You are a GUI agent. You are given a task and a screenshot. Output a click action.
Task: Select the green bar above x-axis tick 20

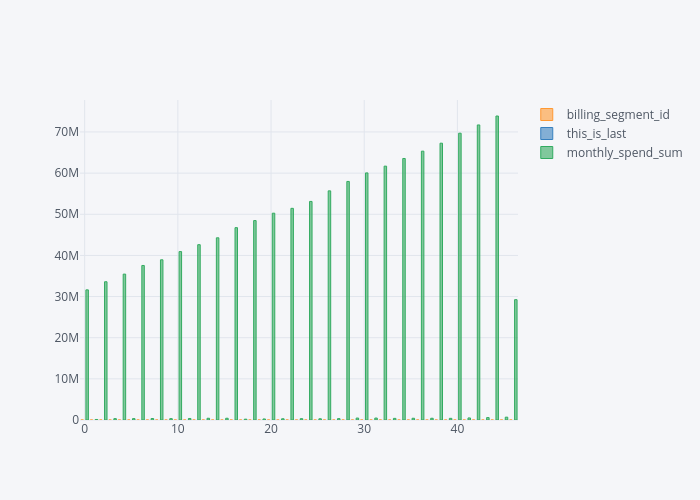pyautogui.click(x=273, y=316)
